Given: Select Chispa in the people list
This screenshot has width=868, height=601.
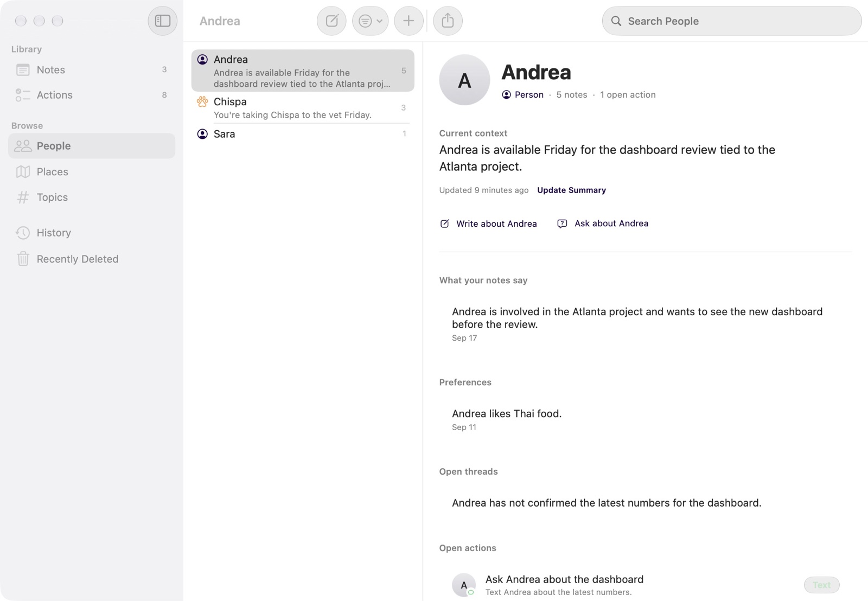Looking at the screenshot, I should [303, 107].
